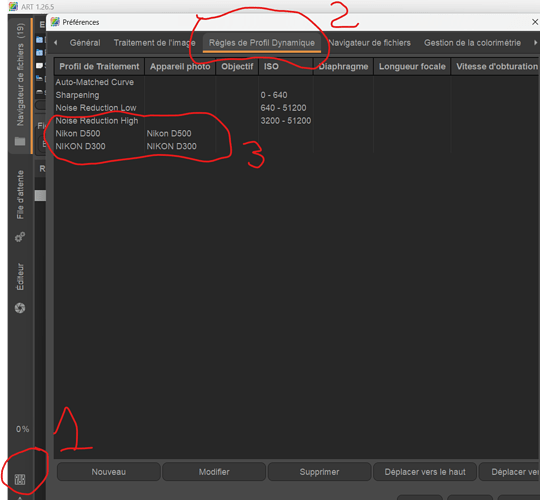
Task: Click the aperture icon for Éditeur
Action: 20,308
